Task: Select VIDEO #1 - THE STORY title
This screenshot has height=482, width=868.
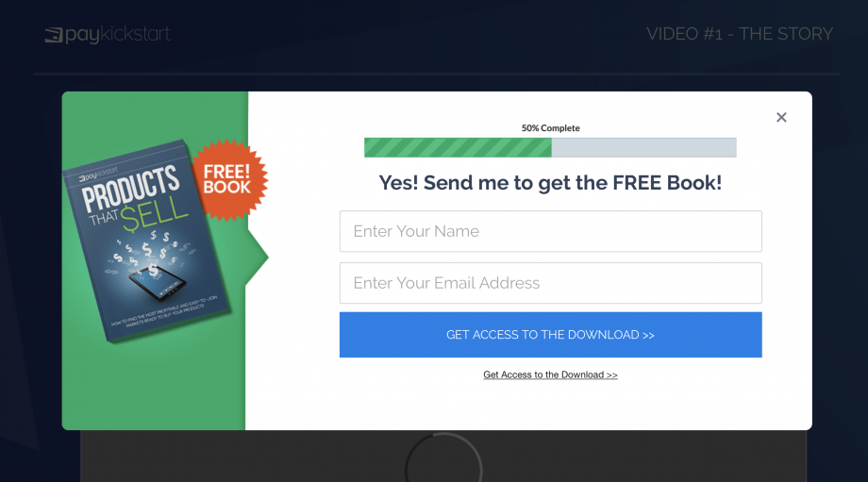Action: coord(740,34)
